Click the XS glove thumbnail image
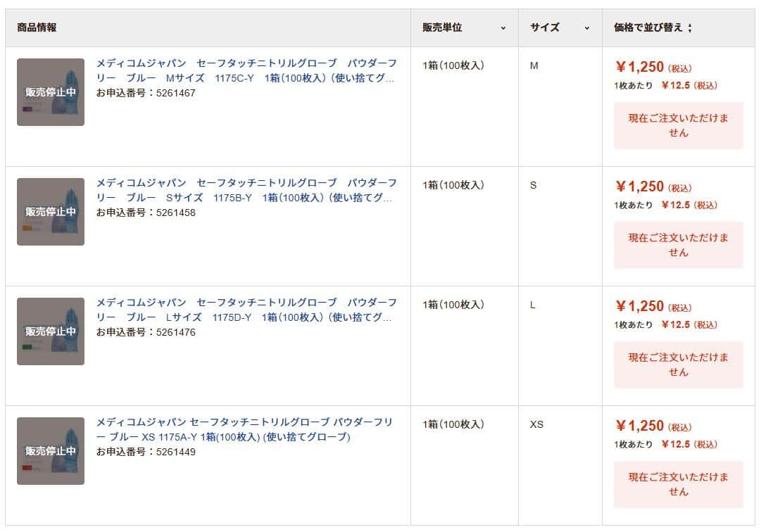This screenshot has width=761, height=532. coord(50,452)
